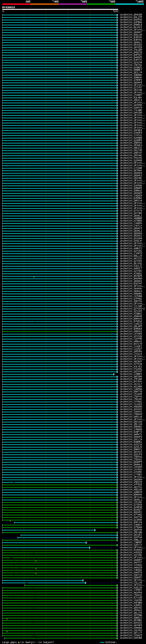Click hit label UniRef100_A9TD58
This screenshot has width=146, height=644.
(131, 105)
